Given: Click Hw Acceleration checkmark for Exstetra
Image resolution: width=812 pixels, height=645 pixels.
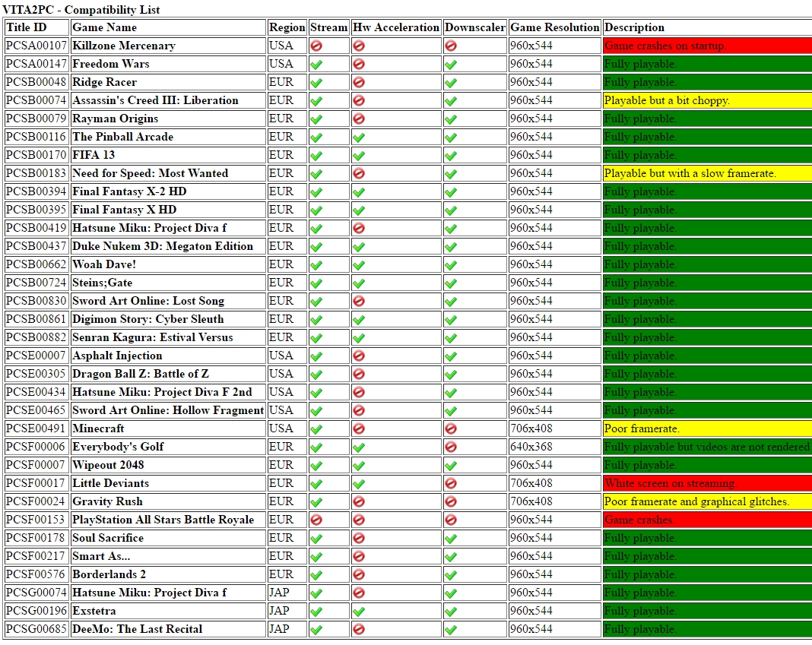Looking at the screenshot, I should [358, 612].
